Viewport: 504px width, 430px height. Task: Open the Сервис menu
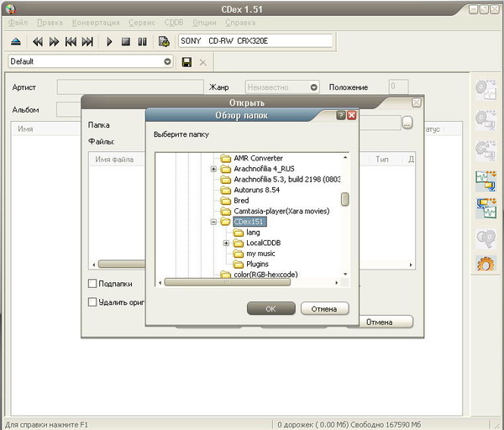[x=142, y=23]
